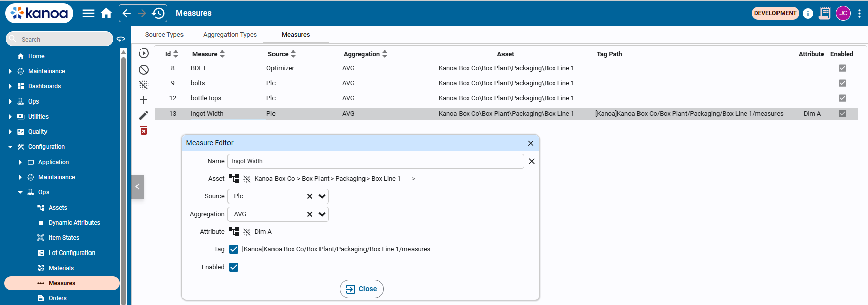The height and width of the screenshot is (305, 868).
Task: Click the Name input containing Ingot Width
Action: 376,161
